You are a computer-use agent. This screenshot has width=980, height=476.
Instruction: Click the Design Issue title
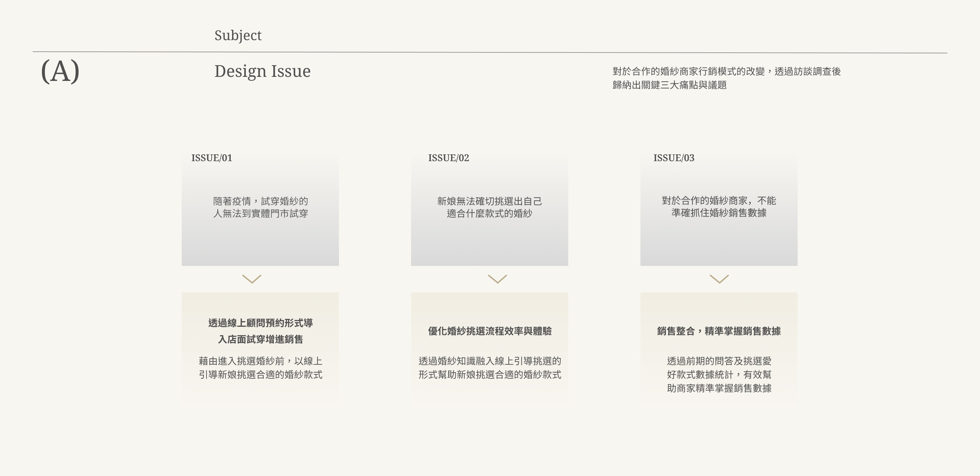pos(262,71)
